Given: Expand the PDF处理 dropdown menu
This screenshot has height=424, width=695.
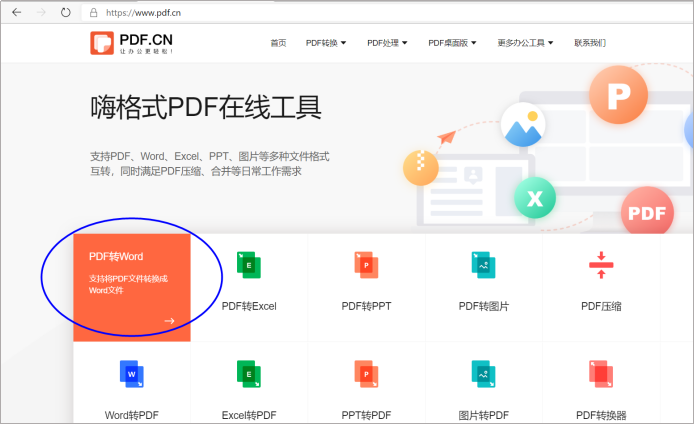Looking at the screenshot, I should pos(387,43).
